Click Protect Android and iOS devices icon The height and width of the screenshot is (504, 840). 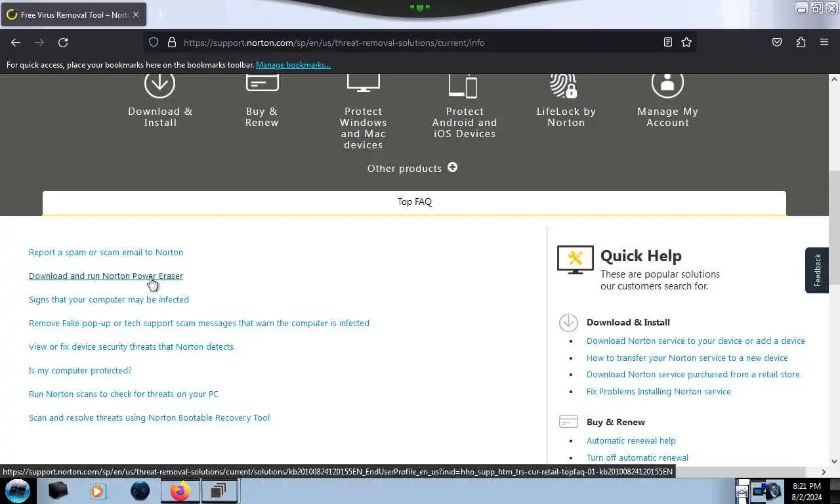(463, 85)
